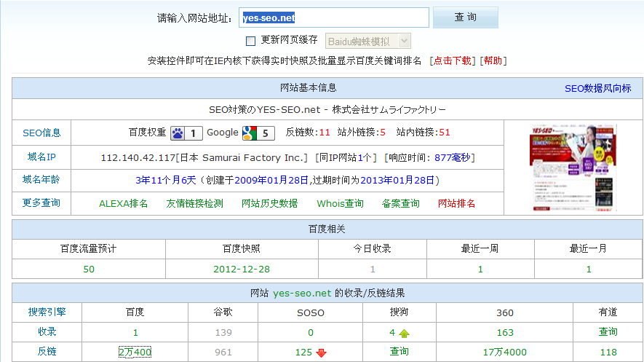The width and height of the screenshot is (644, 362).
Task: Open the ALEXA排名 query link
Action: pyautogui.click(x=124, y=203)
